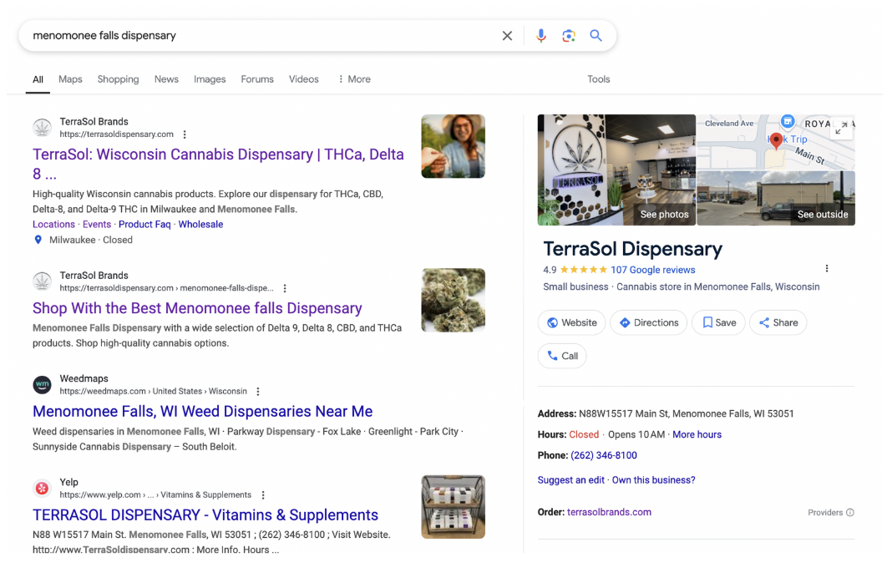Open the 107 Google reviews link
This screenshot has height=588, width=887.
(652, 270)
